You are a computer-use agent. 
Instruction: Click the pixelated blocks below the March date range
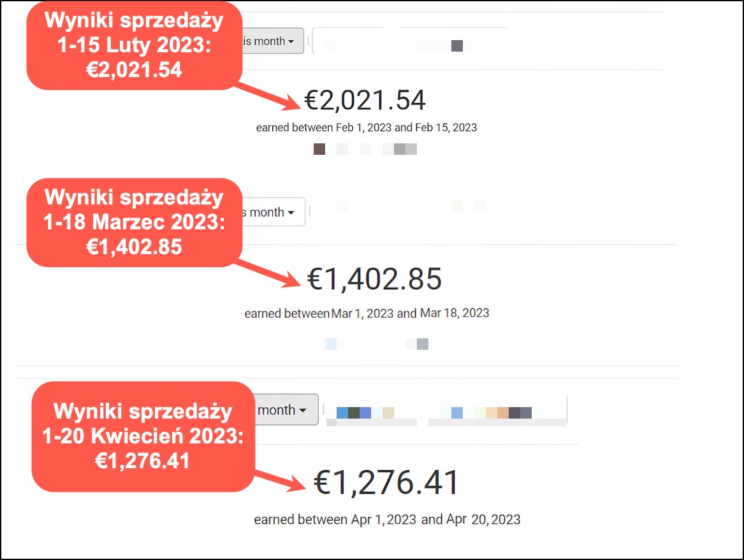click(x=377, y=344)
